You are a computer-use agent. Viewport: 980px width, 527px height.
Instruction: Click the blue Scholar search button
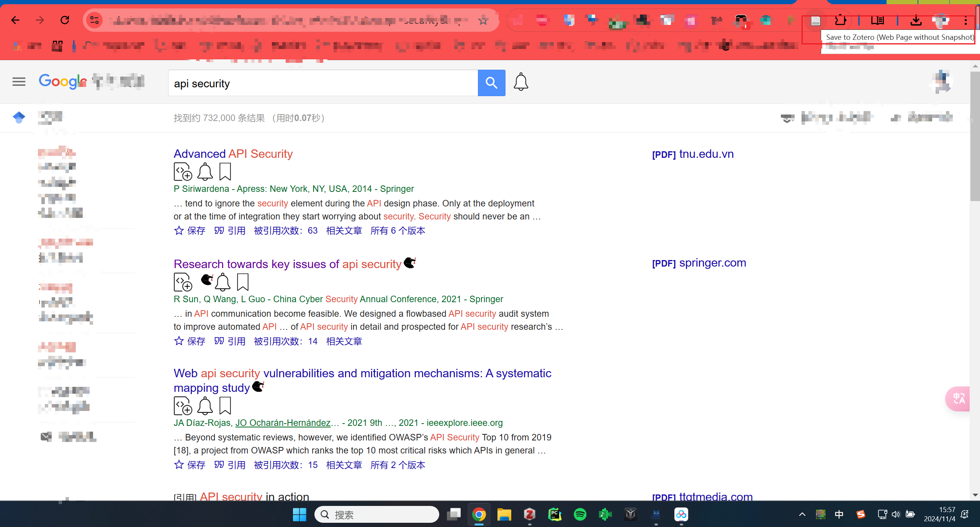[491, 83]
